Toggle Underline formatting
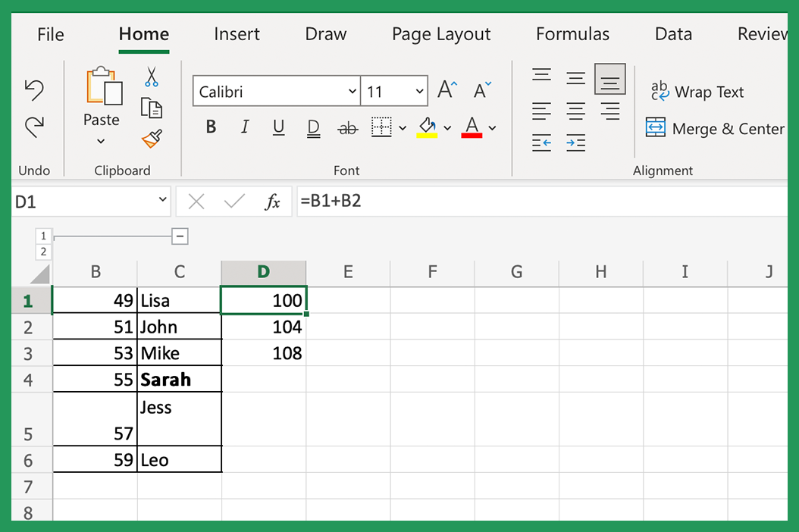Viewport: 799px width, 532px height. click(x=278, y=127)
